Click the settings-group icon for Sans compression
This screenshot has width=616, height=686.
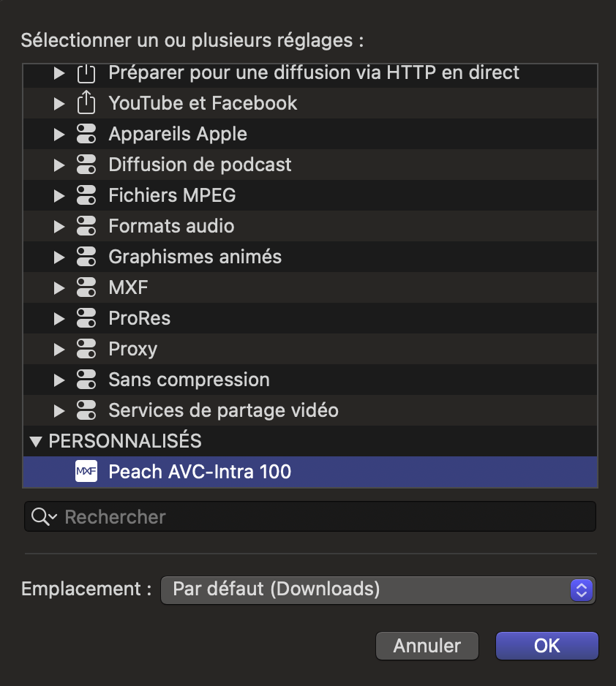(x=86, y=380)
